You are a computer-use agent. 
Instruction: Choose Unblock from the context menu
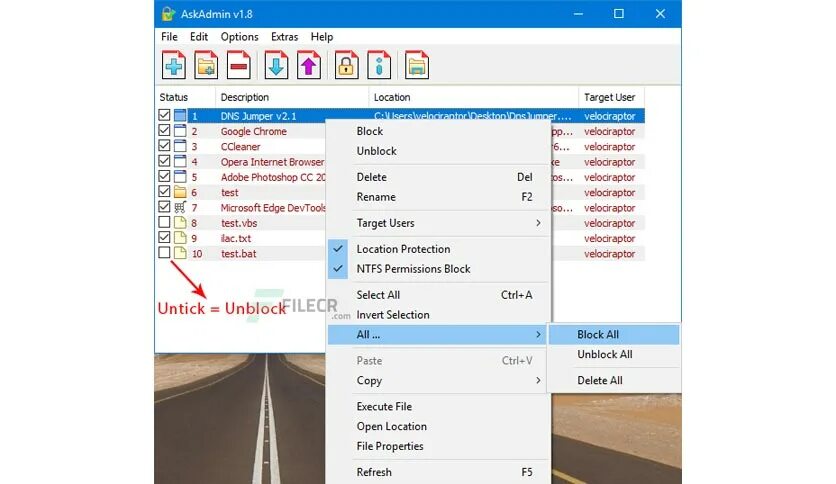437,151
